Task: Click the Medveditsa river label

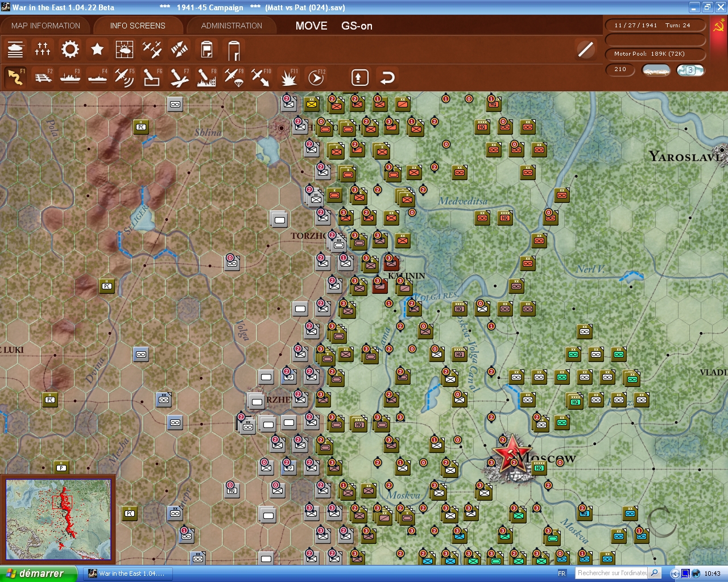Action: 462,201
